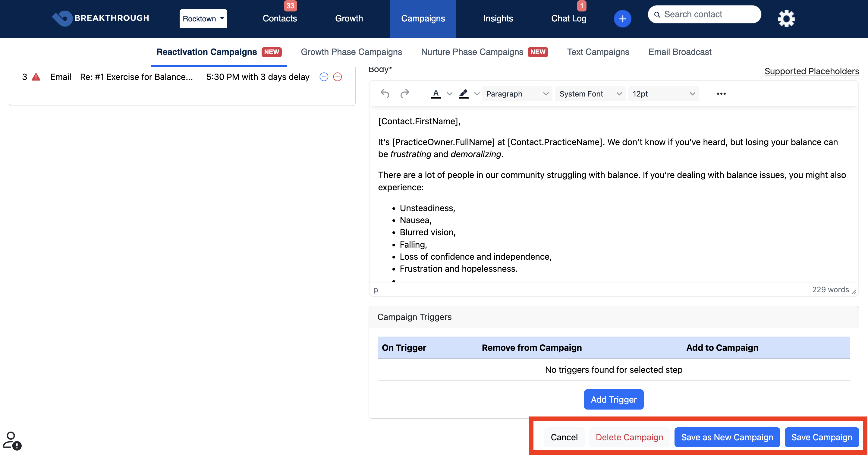Click the user alert icon bottom left
Screen dimensions: 868x456
(x=12, y=441)
